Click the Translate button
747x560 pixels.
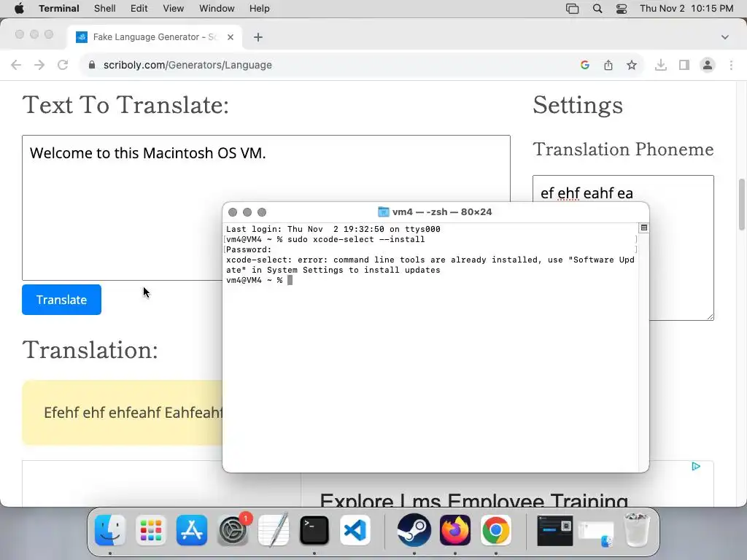point(61,300)
